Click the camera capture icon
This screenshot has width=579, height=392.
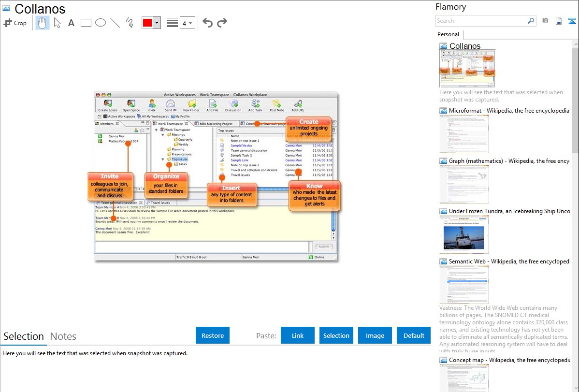(545, 21)
